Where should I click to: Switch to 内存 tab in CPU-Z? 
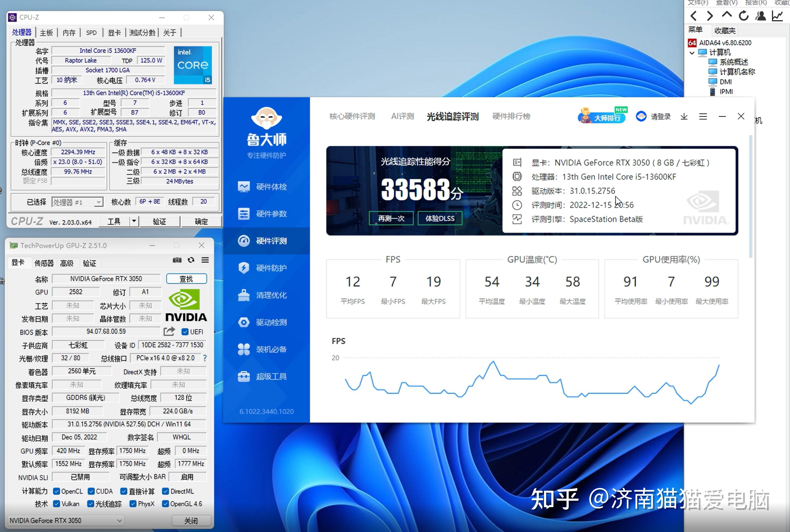tap(69, 33)
